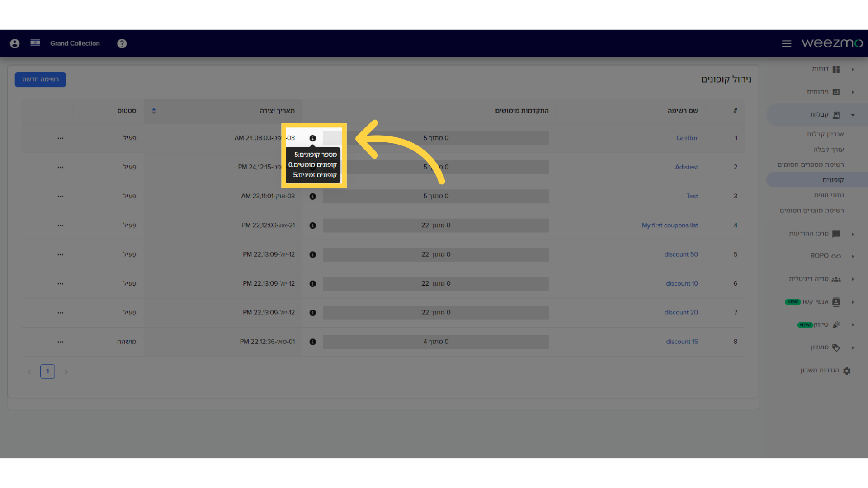Click info icon in My first coupons list row
Image resolution: width=868 pixels, height=488 pixels.
[312, 225]
